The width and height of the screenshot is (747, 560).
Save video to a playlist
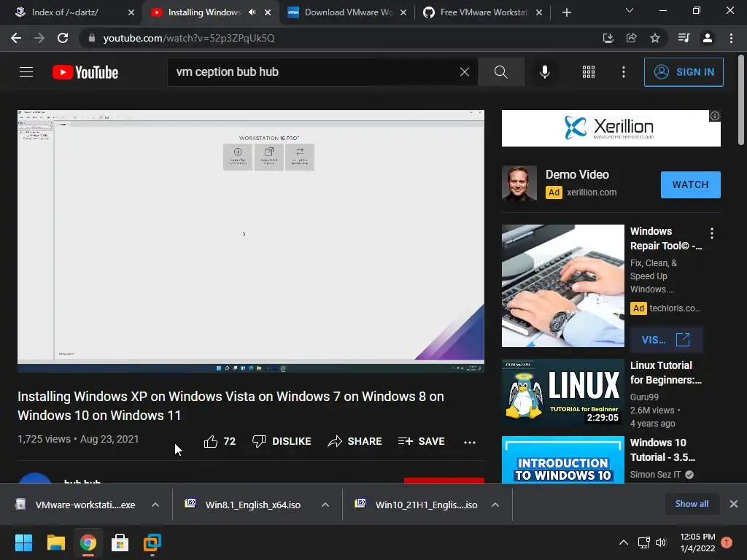(421, 441)
